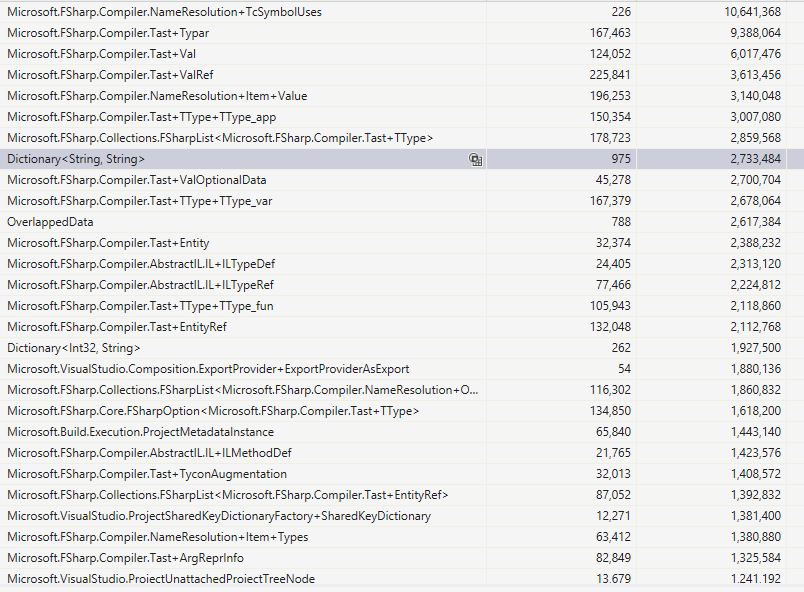This screenshot has height=592, width=804.
Task: Click size value 2,118,860
Action: (x=756, y=306)
